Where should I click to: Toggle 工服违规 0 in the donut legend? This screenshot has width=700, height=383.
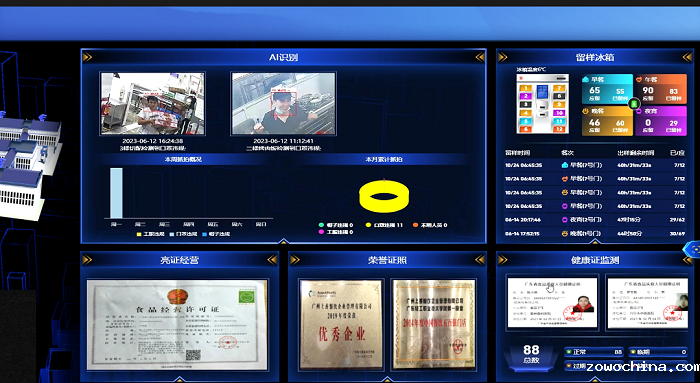(336, 232)
